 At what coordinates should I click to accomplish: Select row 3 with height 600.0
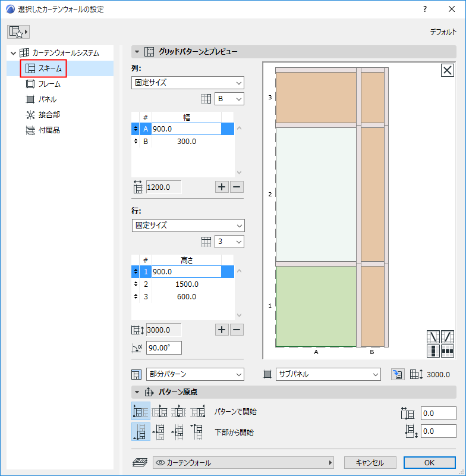coord(183,296)
